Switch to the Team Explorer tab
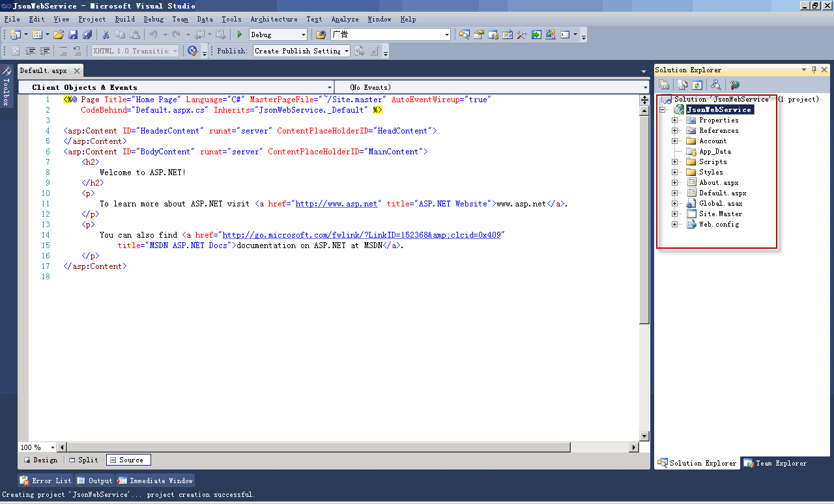 [775, 463]
